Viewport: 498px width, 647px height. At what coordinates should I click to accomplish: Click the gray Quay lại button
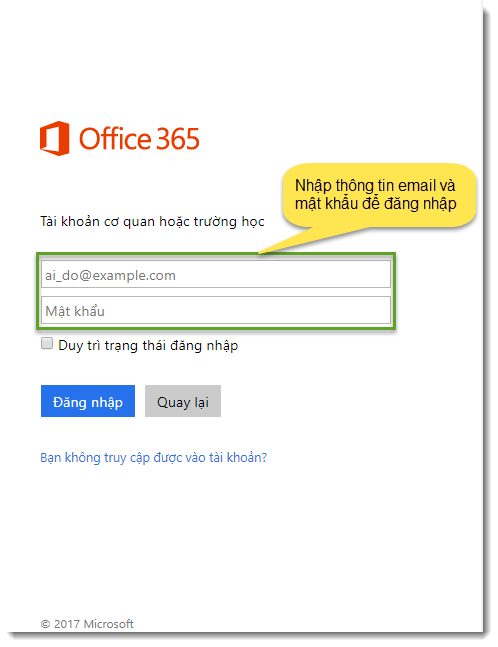(183, 401)
